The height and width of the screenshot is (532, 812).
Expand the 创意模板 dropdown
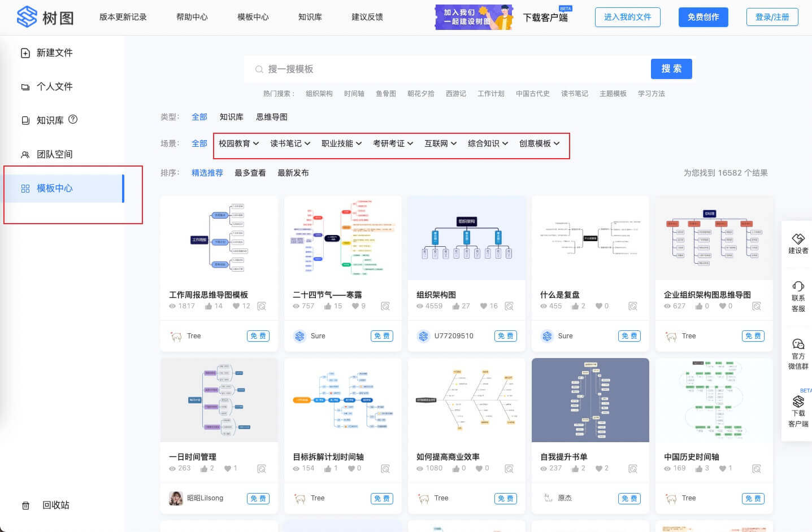539,143
